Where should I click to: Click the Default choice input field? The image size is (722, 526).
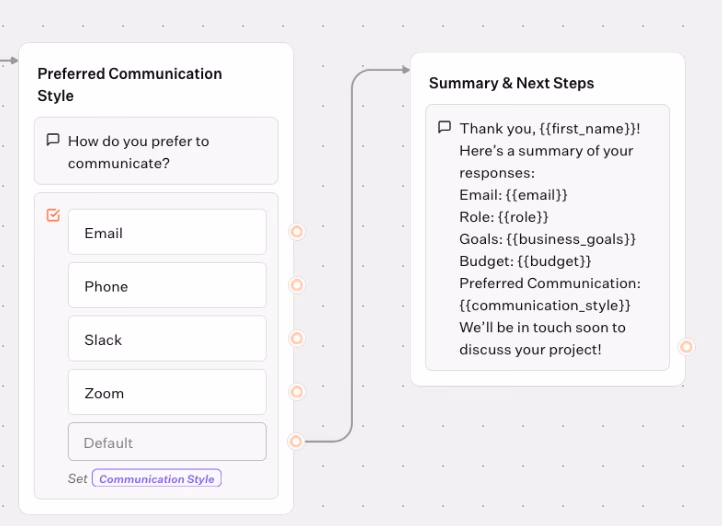click(167, 442)
